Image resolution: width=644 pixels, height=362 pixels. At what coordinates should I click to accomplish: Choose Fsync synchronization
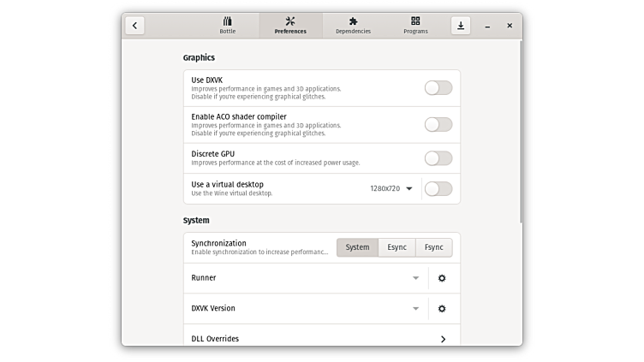click(x=434, y=247)
